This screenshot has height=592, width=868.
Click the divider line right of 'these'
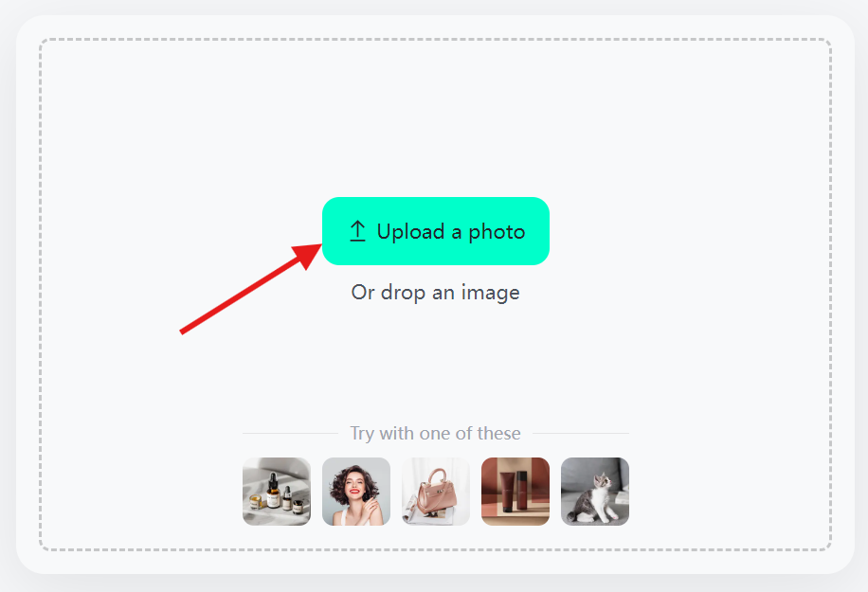point(581,433)
